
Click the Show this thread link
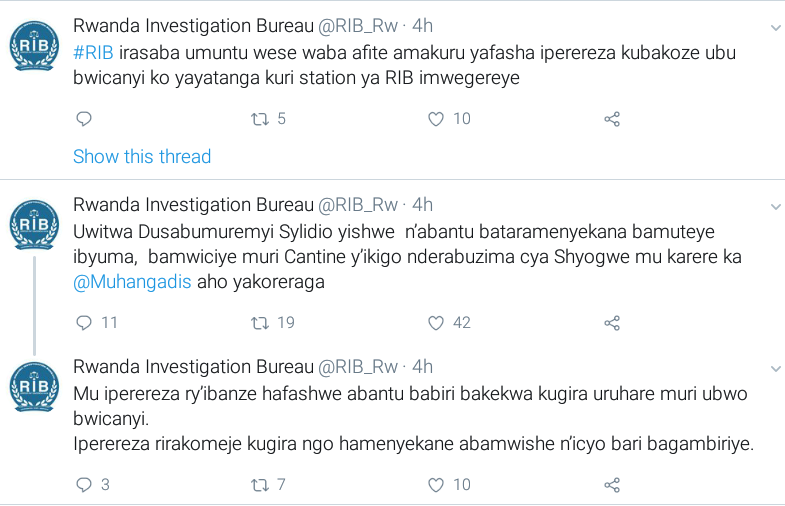[142, 157]
